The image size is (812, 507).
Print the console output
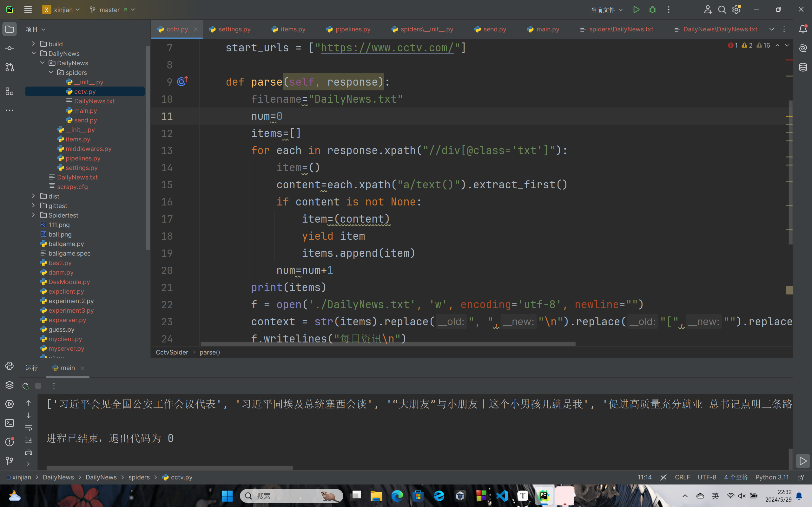click(29, 452)
